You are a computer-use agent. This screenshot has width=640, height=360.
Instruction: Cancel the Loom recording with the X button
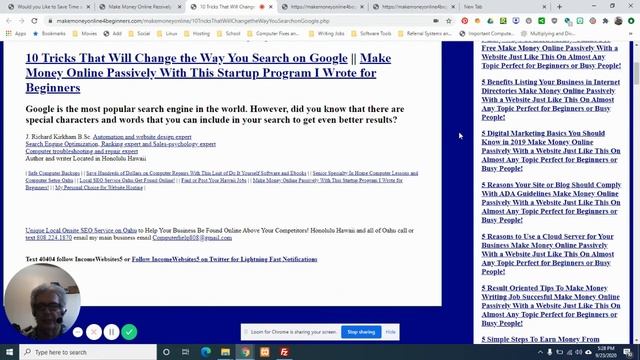pyautogui.click(x=94, y=332)
